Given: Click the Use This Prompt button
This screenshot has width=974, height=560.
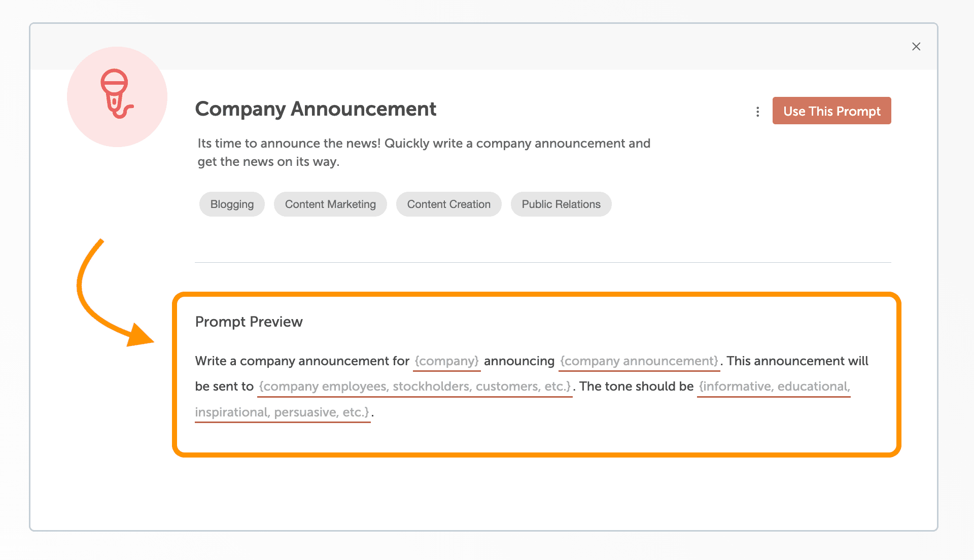Looking at the screenshot, I should point(831,111).
